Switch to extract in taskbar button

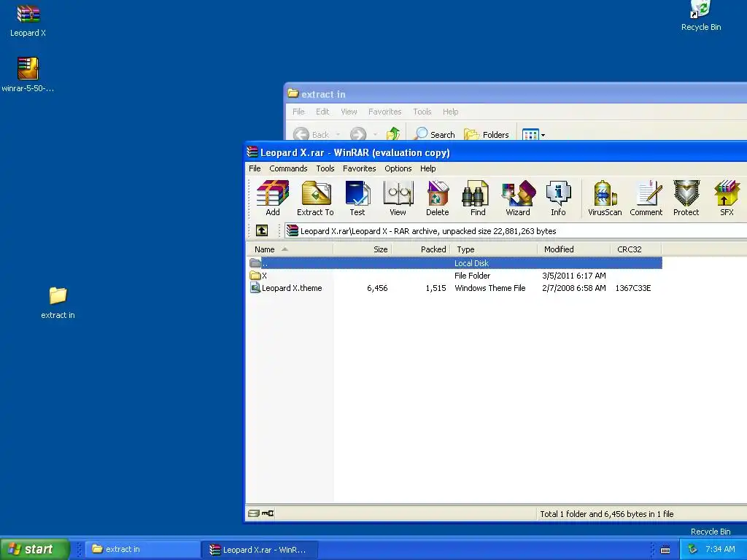click(x=142, y=550)
